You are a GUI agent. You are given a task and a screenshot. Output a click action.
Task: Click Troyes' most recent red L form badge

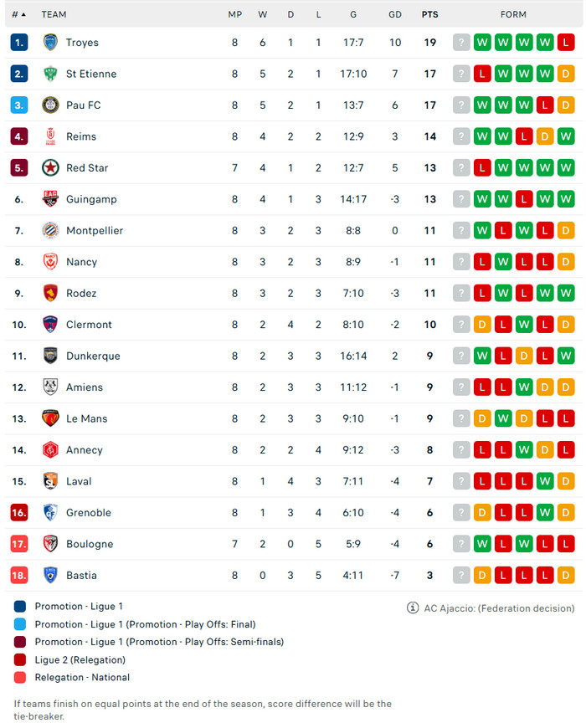566,43
